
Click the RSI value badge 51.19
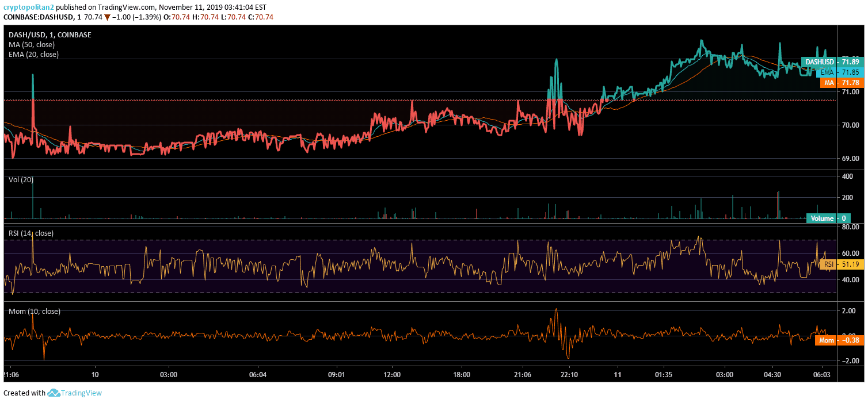click(842, 264)
